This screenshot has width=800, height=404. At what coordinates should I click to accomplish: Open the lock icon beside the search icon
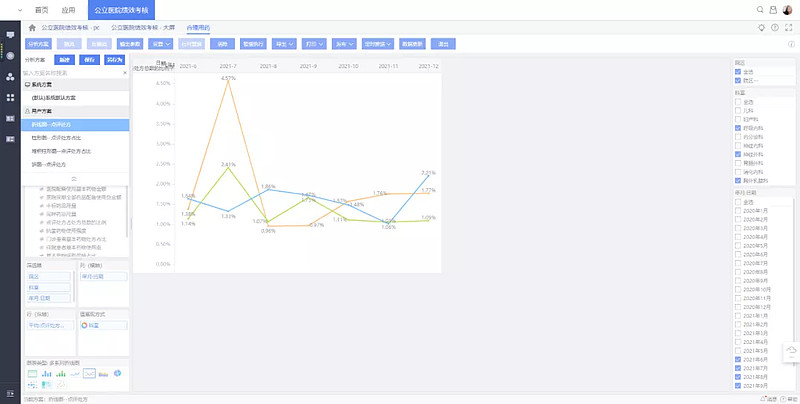tap(773, 10)
